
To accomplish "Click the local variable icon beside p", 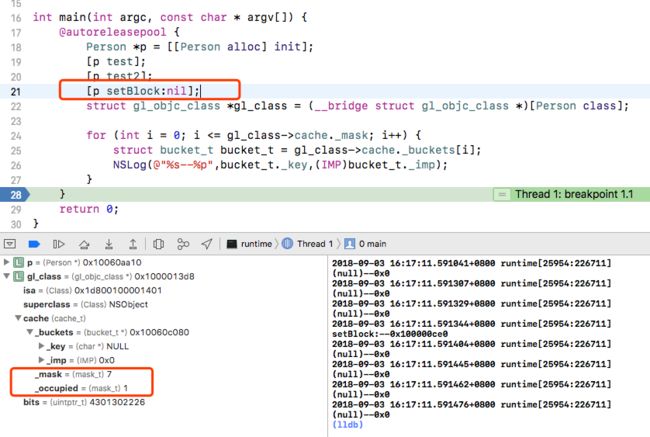I will tap(19, 262).
